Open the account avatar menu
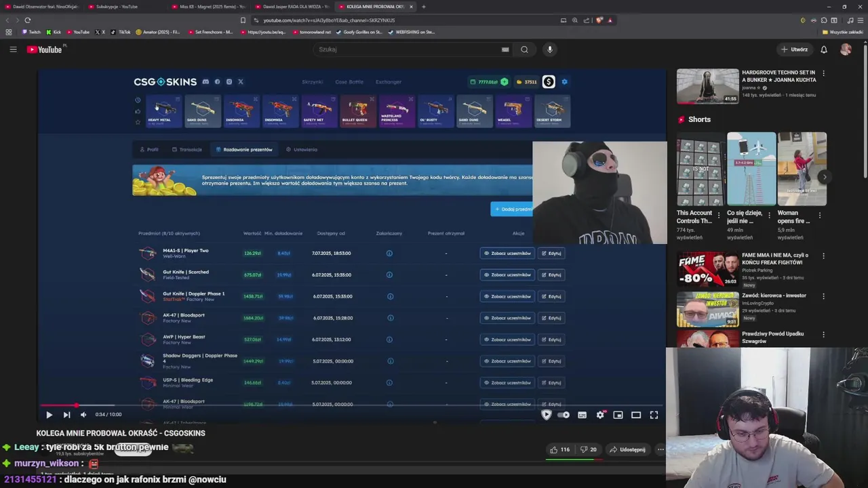The height and width of the screenshot is (488, 868). (846, 49)
